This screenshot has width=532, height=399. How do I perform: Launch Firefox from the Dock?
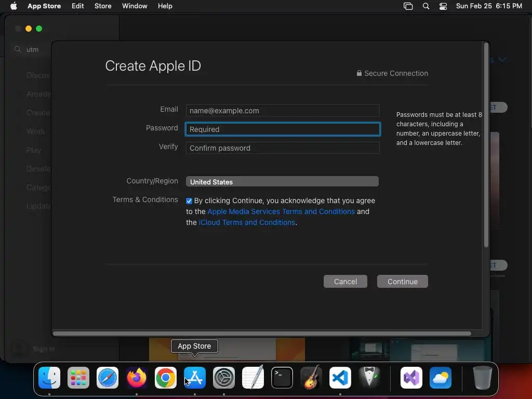[x=137, y=378]
